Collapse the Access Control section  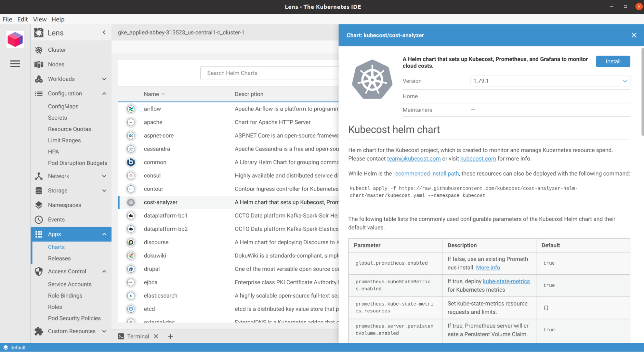point(104,271)
